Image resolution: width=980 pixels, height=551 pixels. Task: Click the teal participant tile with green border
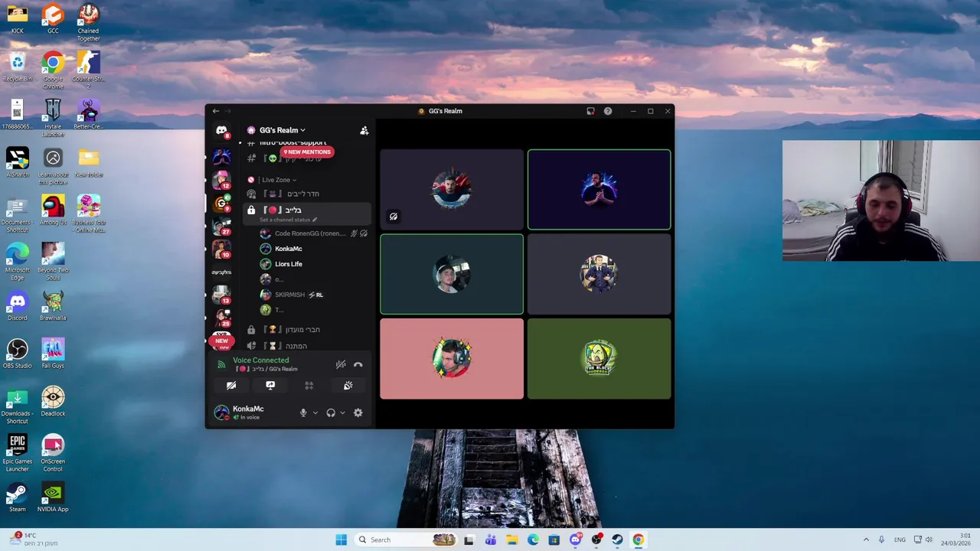pyautogui.click(x=452, y=275)
